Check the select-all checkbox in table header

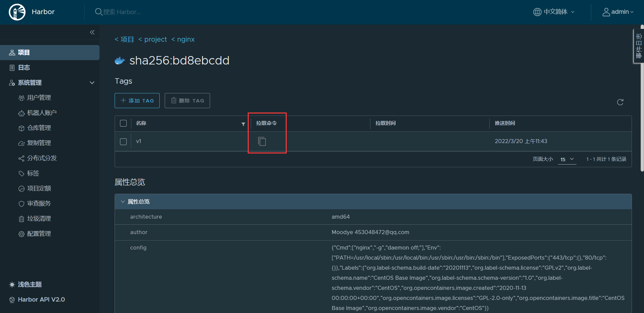pos(123,123)
